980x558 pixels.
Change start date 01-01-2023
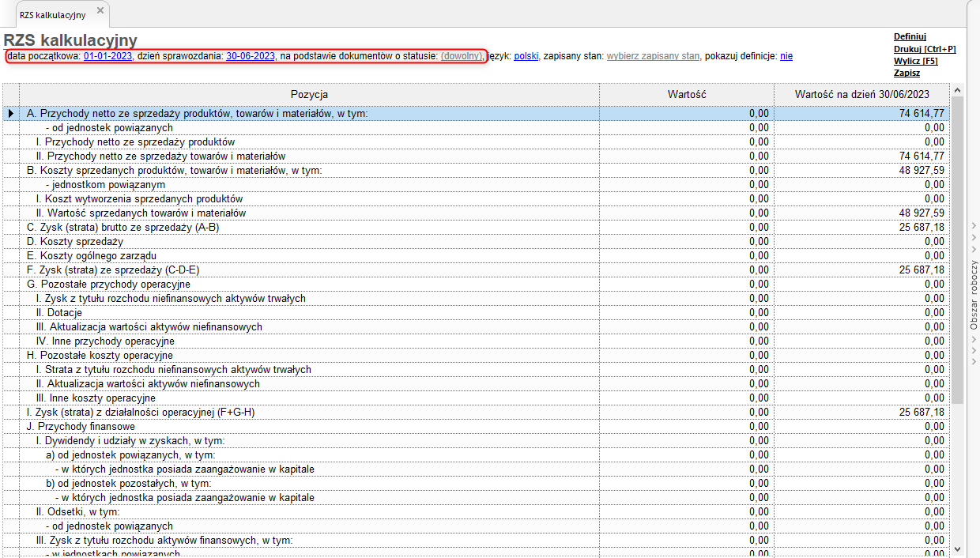pyautogui.click(x=107, y=56)
